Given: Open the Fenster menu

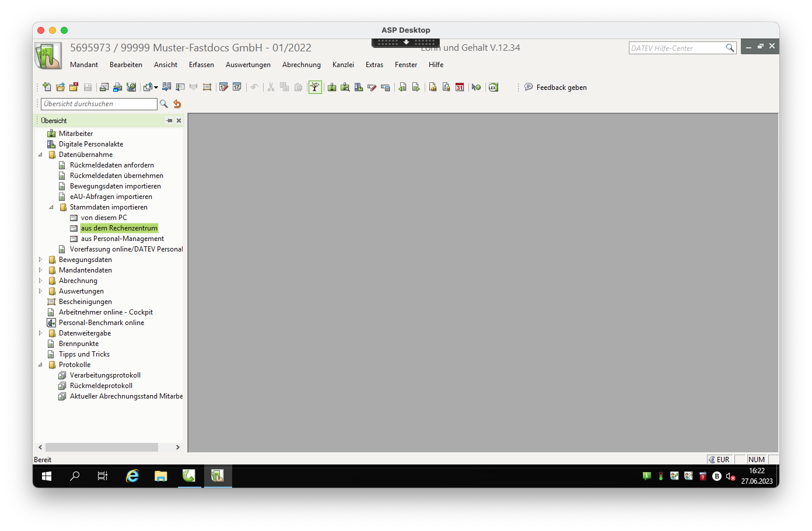Looking at the screenshot, I should click(406, 65).
